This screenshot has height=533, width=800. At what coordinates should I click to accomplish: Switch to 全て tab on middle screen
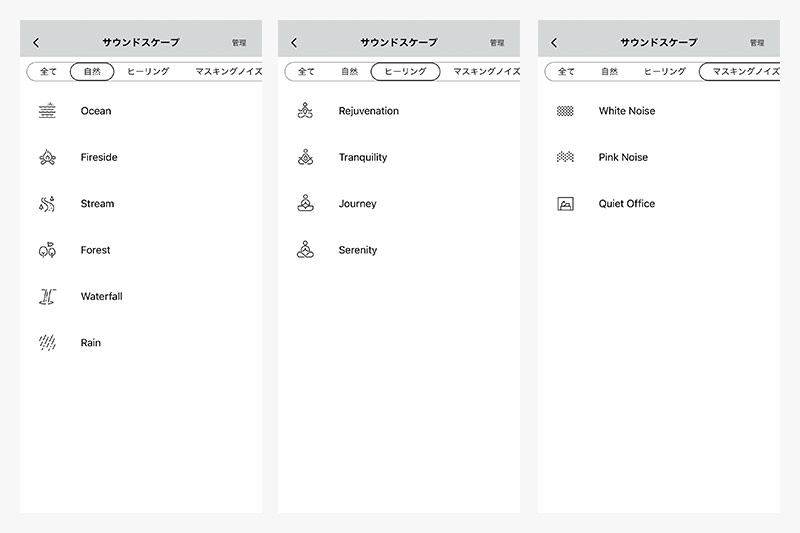click(x=306, y=71)
